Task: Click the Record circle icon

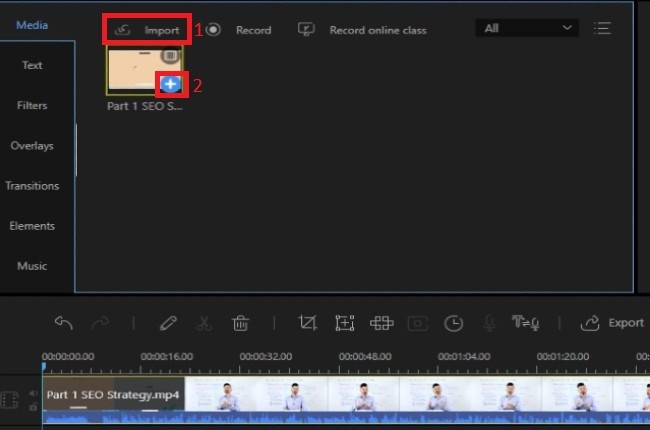Action: pyautogui.click(x=213, y=30)
